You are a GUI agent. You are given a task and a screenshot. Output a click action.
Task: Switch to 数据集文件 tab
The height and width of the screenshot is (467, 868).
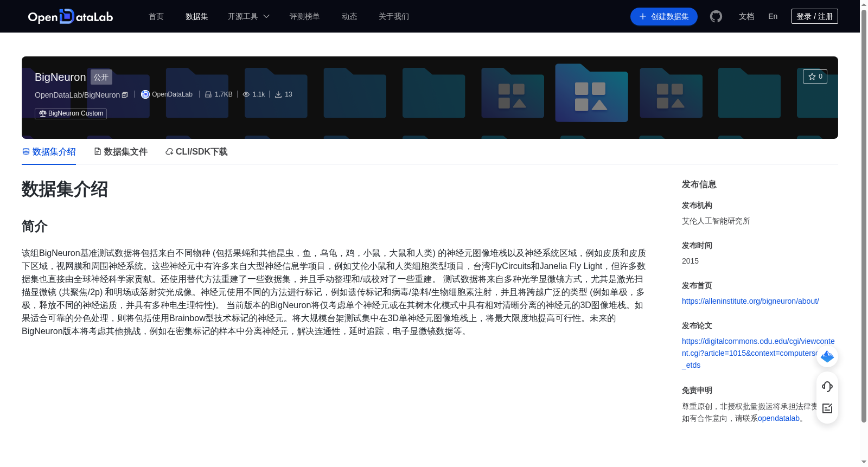pos(121,152)
